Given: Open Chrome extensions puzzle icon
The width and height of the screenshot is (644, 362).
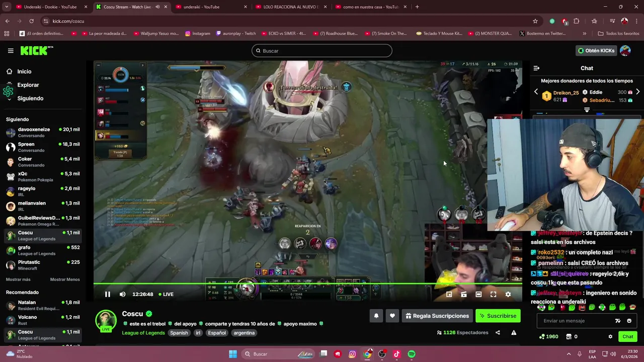Looking at the screenshot, I should 577,21.
